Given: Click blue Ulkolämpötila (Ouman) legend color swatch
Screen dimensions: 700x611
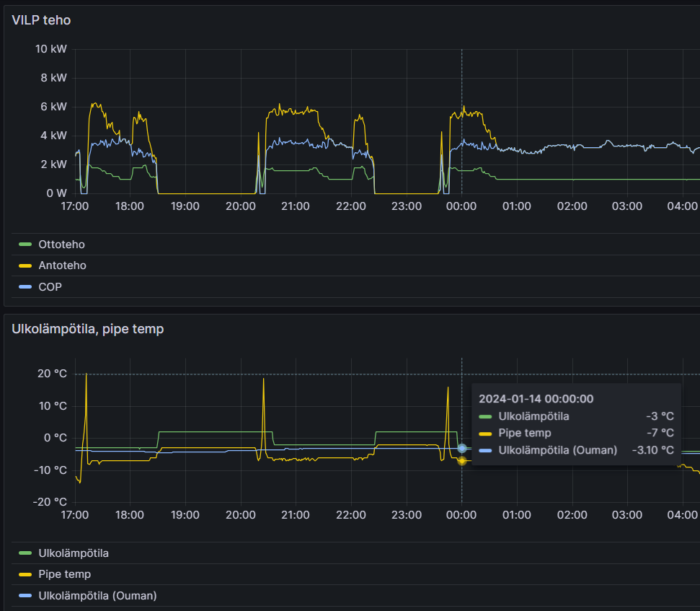Looking at the screenshot, I should (25, 595).
